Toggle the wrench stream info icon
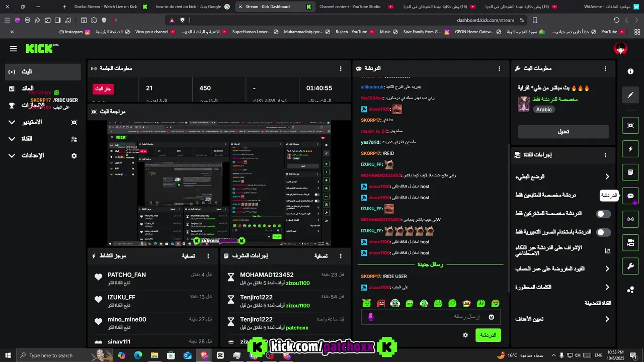This screenshot has height=362, width=644. point(630,266)
